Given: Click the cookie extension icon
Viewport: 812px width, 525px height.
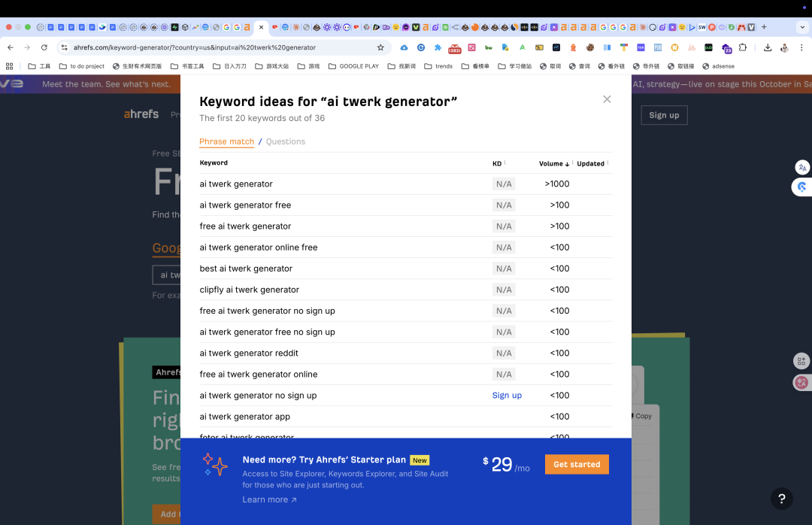Looking at the screenshot, I should (590, 47).
